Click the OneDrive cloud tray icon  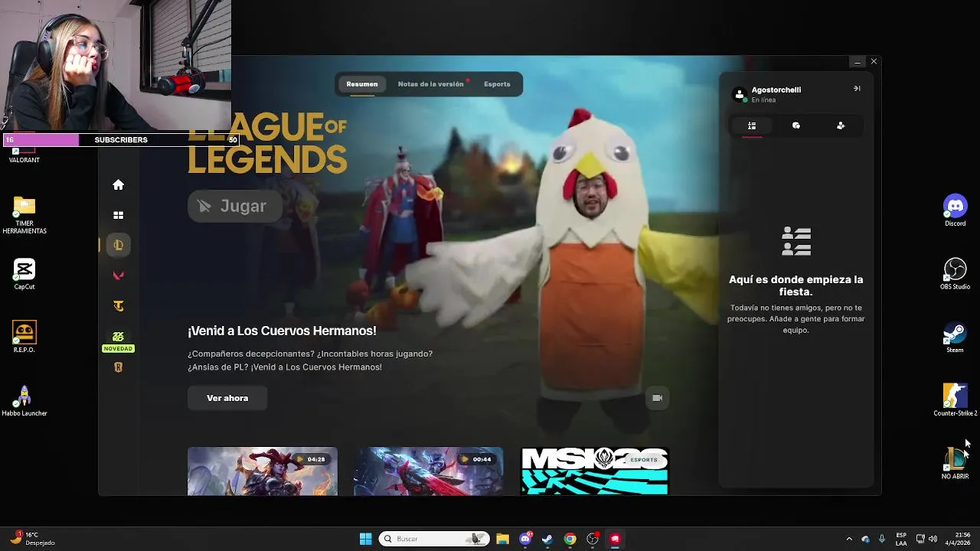click(865, 539)
